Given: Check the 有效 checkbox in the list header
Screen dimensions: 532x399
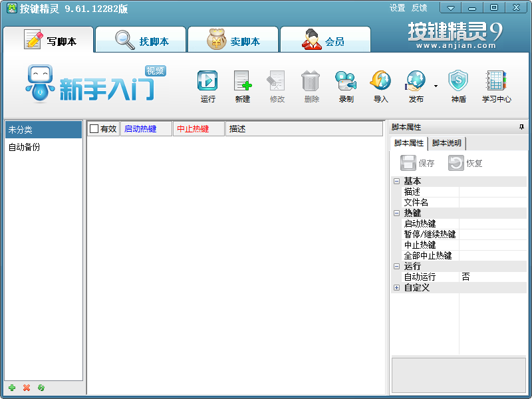Looking at the screenshot, I should [94, 128].
